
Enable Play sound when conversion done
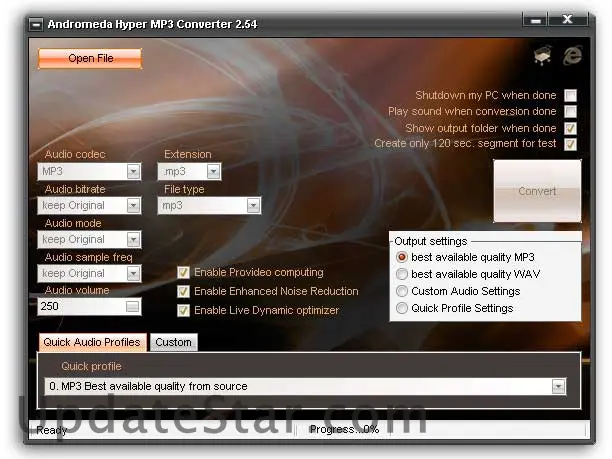[x=570, y=111]
